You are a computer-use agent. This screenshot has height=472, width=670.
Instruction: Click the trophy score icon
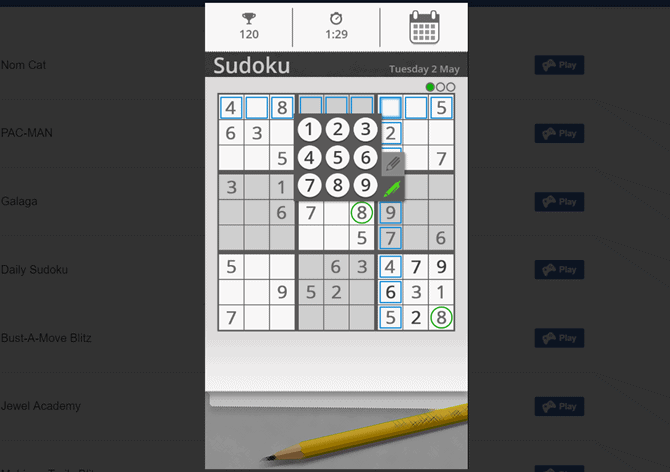click(249, 18)
